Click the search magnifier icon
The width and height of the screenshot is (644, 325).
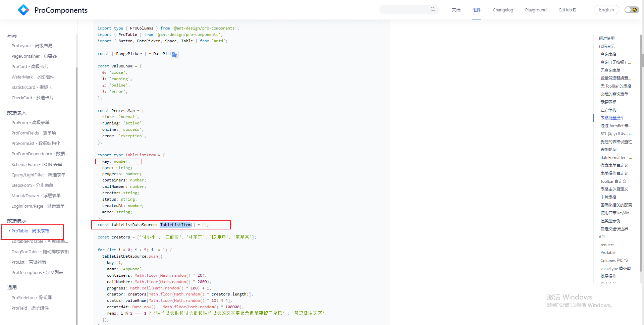[x=433, y=9]
